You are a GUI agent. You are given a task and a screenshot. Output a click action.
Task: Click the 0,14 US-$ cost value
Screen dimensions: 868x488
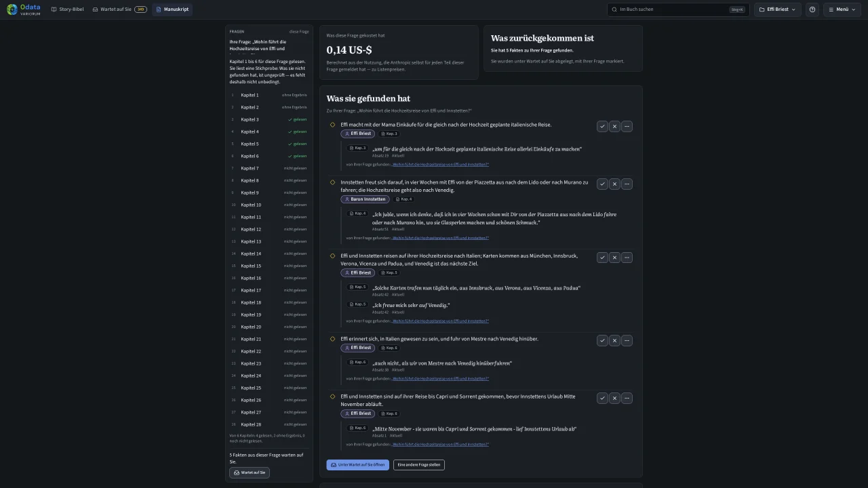click(349, 50)
